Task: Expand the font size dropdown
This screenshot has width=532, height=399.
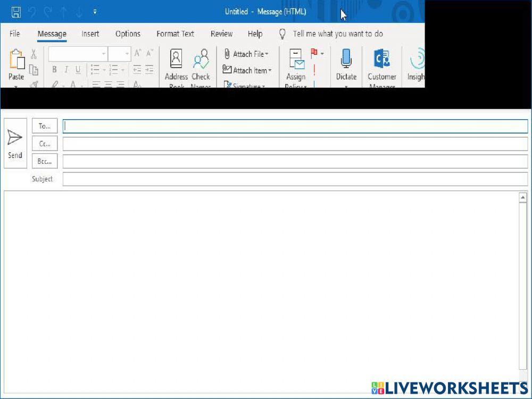Action: (x=127, y=54)
